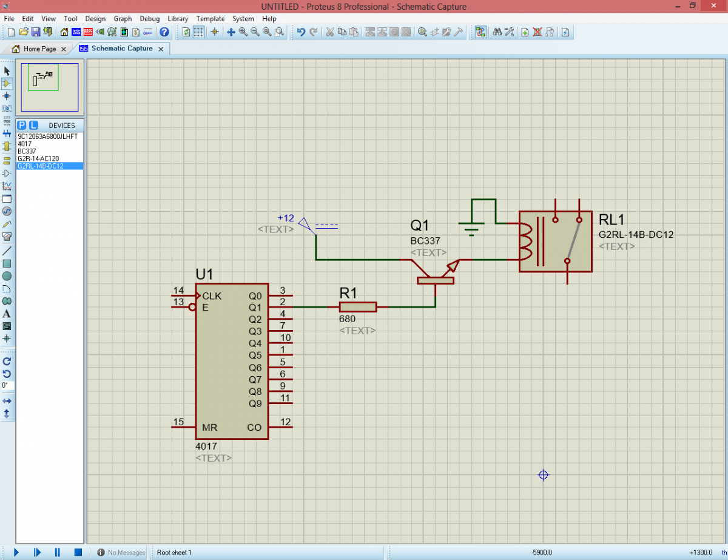Screen dimensions: 728x560
Task: Switch to the Home Page tab
Action: 40,49
